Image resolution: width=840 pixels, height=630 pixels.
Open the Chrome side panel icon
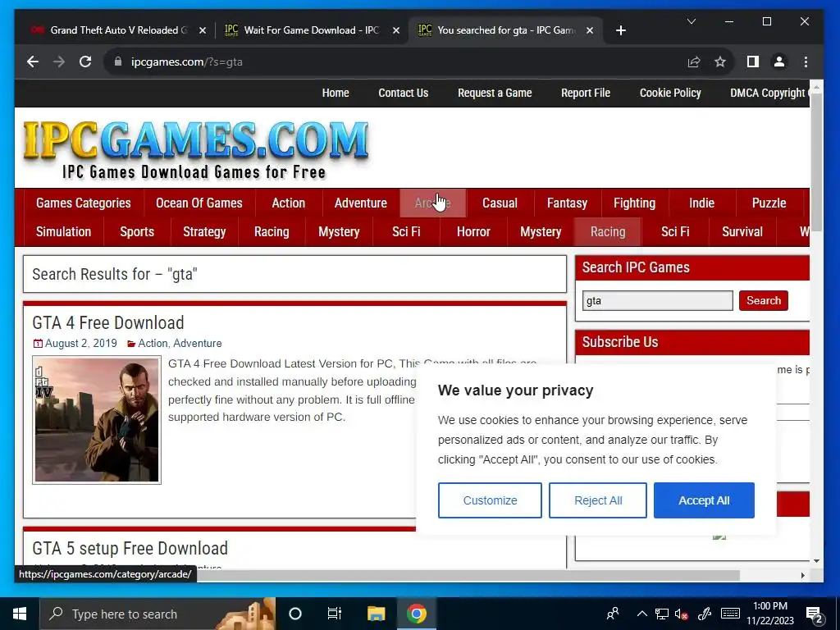753,62
